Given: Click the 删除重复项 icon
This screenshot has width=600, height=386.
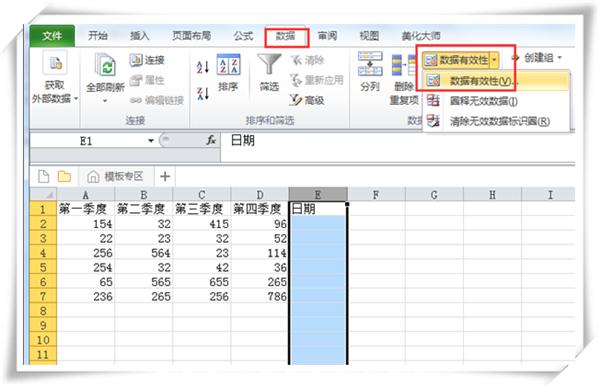Looking at the screenshot, I should coord(404,65).
